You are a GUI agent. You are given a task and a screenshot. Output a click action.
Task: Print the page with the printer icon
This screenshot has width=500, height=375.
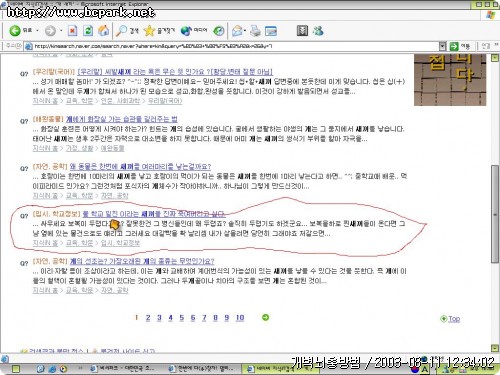click(x=255, y=31)
